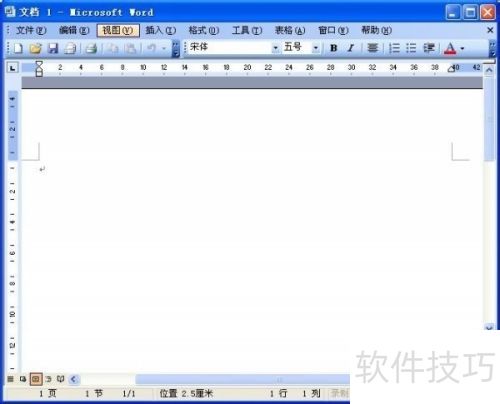The height and width of the screenshot is (404, 500).
Task: Click the Word icon in title bar
Action: point(10,12)
